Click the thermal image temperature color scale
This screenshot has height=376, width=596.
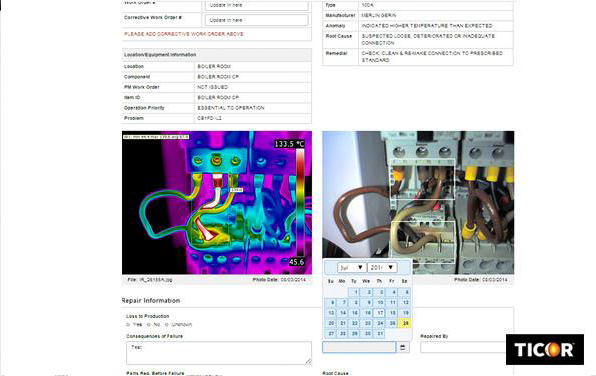click(300, 202)
